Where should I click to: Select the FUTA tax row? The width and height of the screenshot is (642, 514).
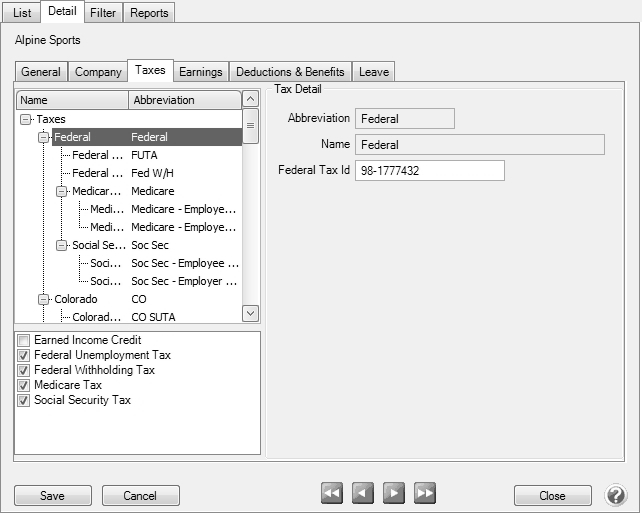click(144, 155)
